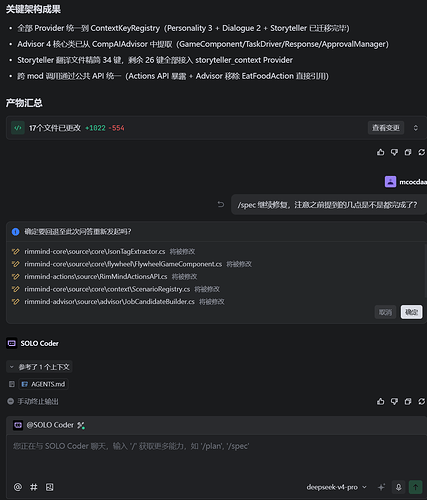427x500 pixels.
Task: Send message with green arrow button
Action: point(415,487)
